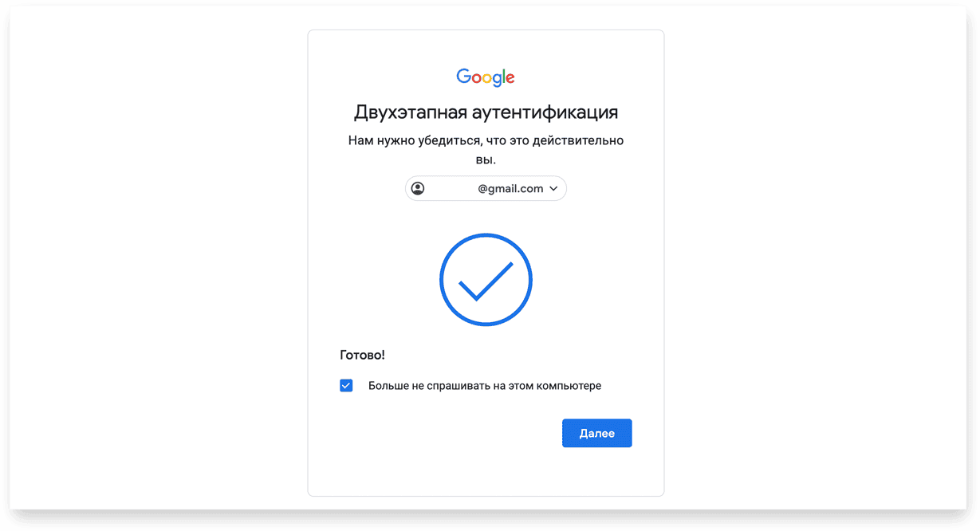Click the account avatar icon
The width and height of the screenshot is (980, 531).
tap(418, 189)
